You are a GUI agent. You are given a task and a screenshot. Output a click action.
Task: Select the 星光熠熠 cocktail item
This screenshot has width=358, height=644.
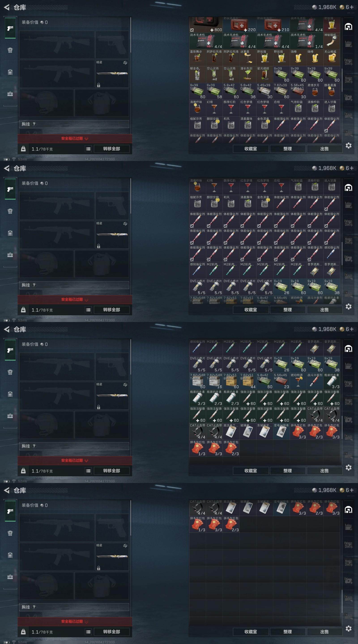click(x=264, y=74)
